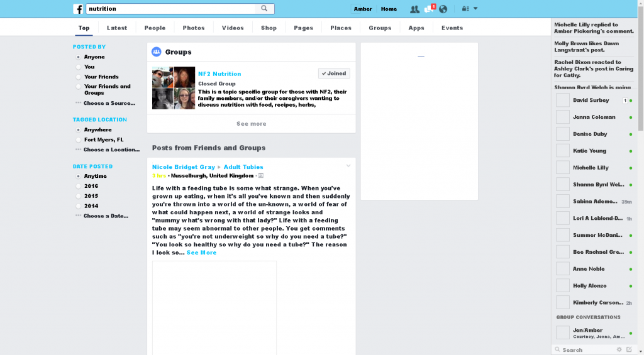Select the 2015 date filter
The width and height of the screenshot is (644, 355).
click(x=78, y=196)
